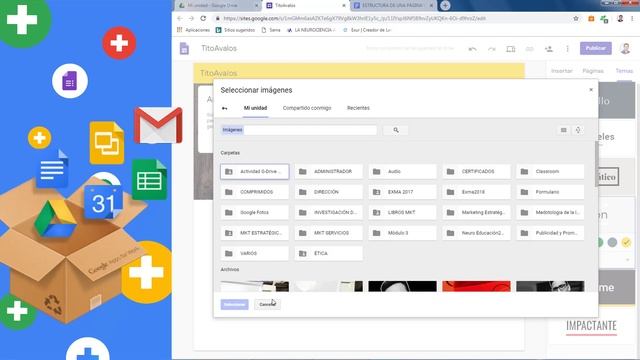Open a new browser tab
The height and width of the screenshot is (360, 640).
coord(445,5)
